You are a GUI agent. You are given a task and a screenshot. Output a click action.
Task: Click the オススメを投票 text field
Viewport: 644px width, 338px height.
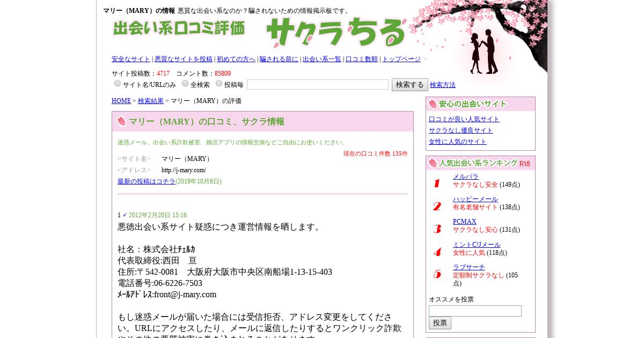(x=475, y=311)
